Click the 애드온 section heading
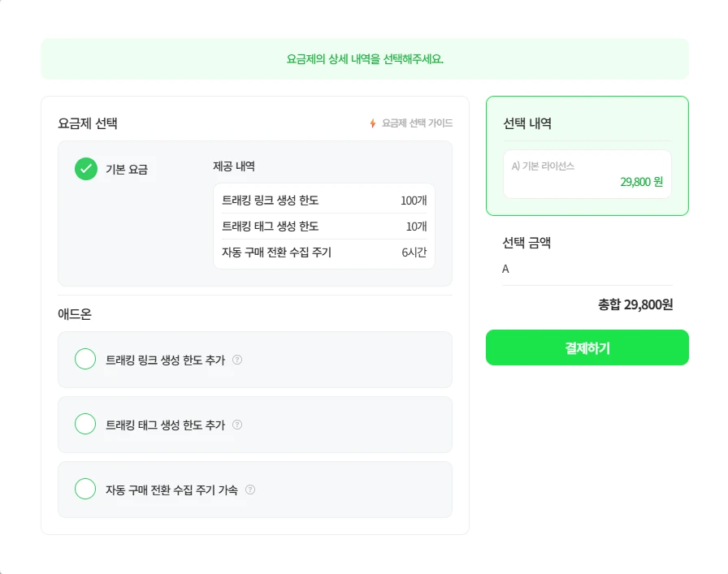Screen dimensions: 728x574 75,314
